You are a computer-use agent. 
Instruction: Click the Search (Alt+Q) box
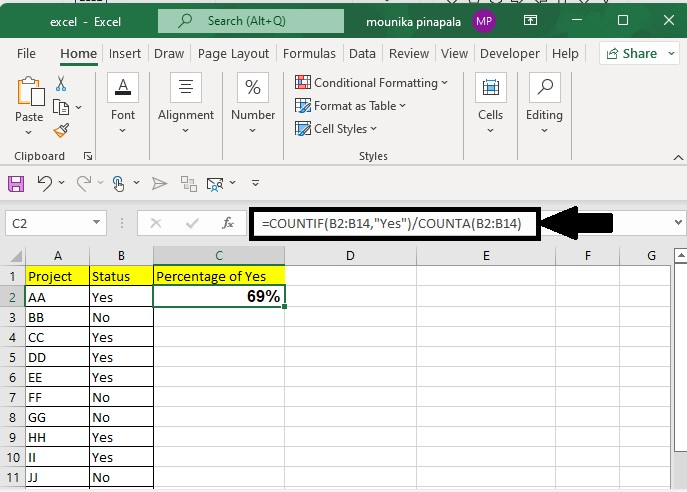pos(251,21)
